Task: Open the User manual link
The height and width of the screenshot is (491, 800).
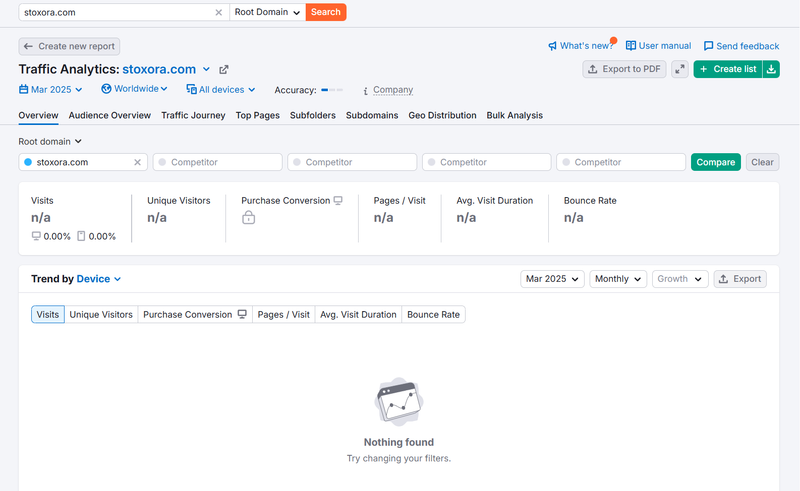Action: pos(665,45)
